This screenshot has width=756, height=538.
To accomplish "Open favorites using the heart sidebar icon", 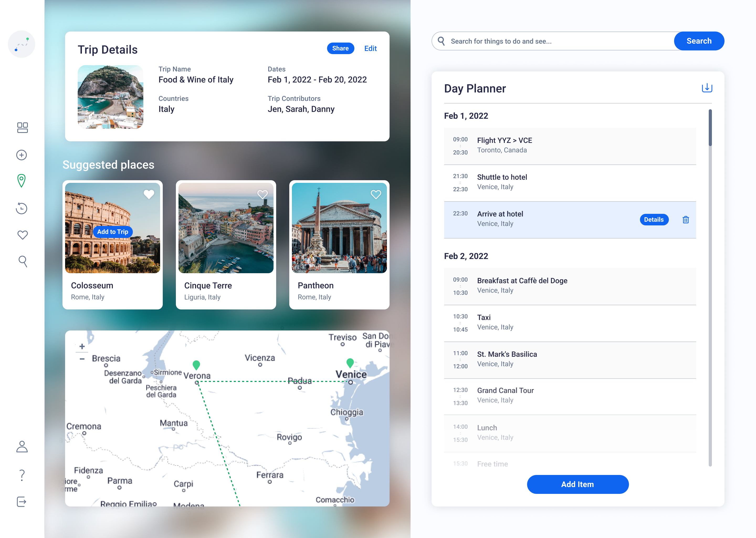I will point(22,235).
